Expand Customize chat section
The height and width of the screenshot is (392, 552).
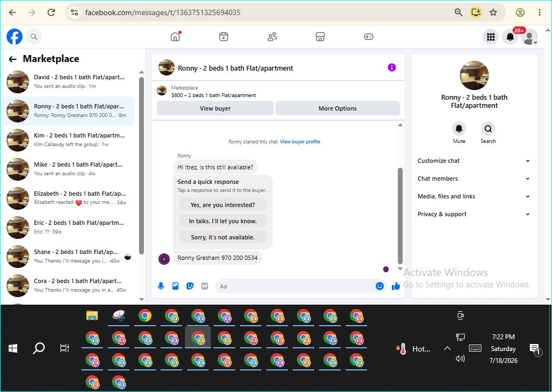point(474,161)
